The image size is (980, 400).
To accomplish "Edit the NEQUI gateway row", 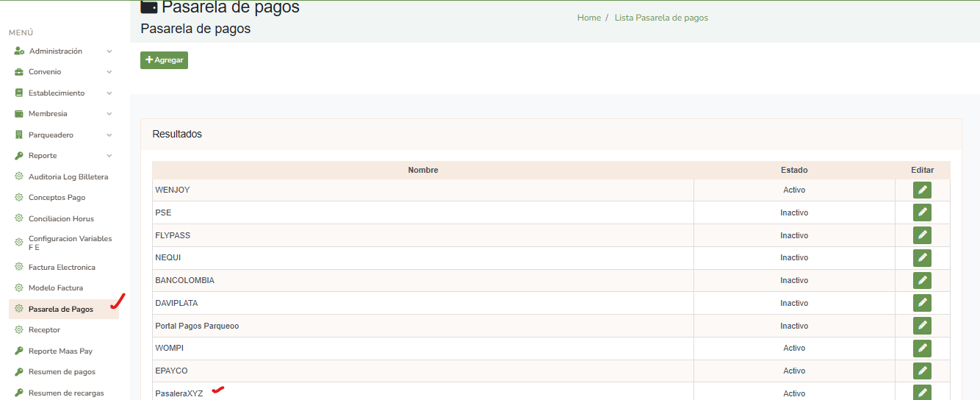I will [x=922, y=258].
